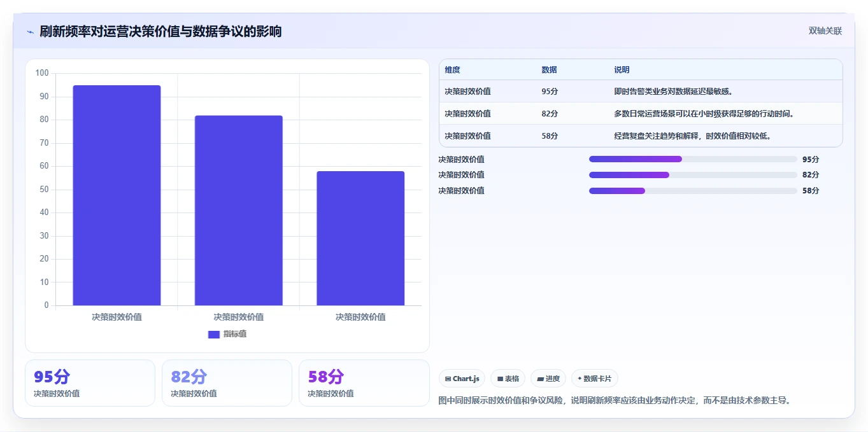Click the 95分 value beside progress bar
Screen dimensions: 868x432
[x=811, y=160]
